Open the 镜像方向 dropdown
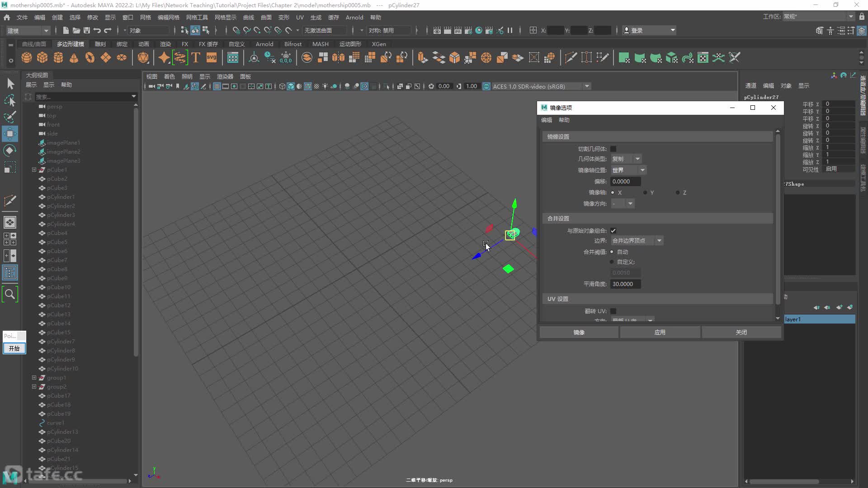Screen dimensions: 868x488 pyautogui.click(x=623, y=204)
